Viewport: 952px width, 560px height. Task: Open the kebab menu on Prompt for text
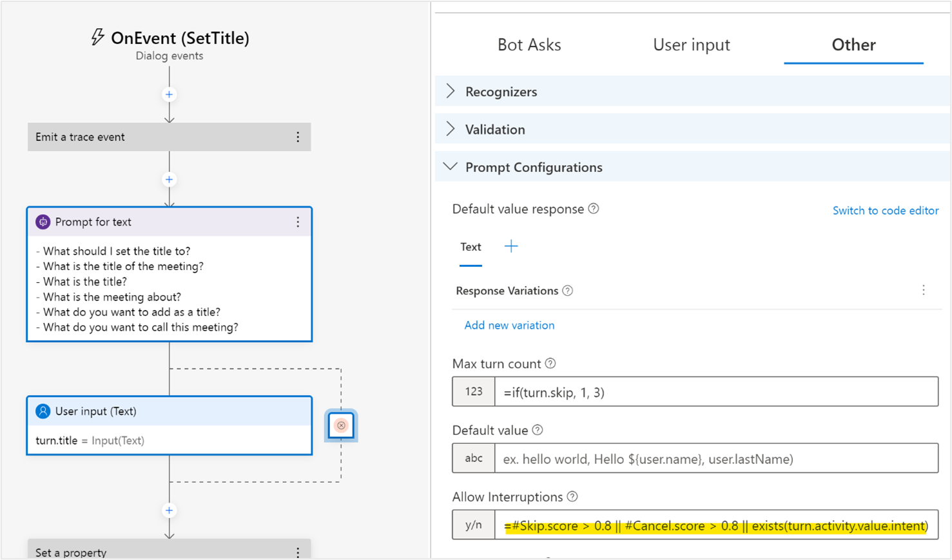[x=298, y=222]
